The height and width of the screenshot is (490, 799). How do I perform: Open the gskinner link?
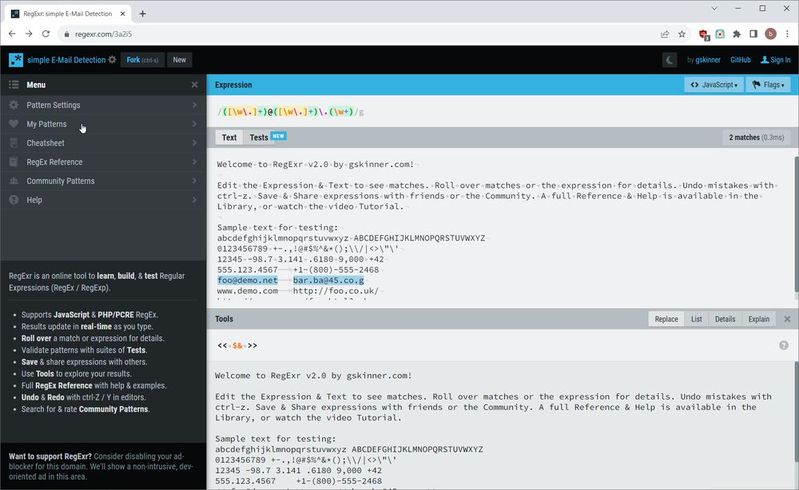click(x=708, y=60)
